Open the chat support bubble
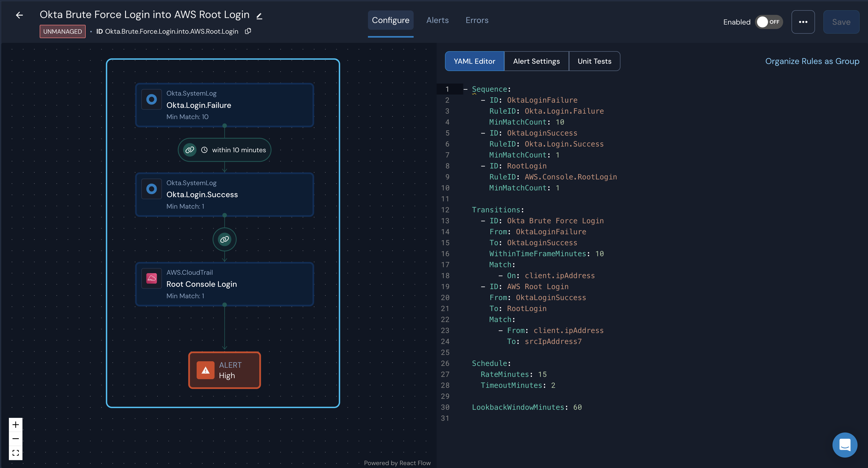868x468 pixels. click(x=845, y=445)
